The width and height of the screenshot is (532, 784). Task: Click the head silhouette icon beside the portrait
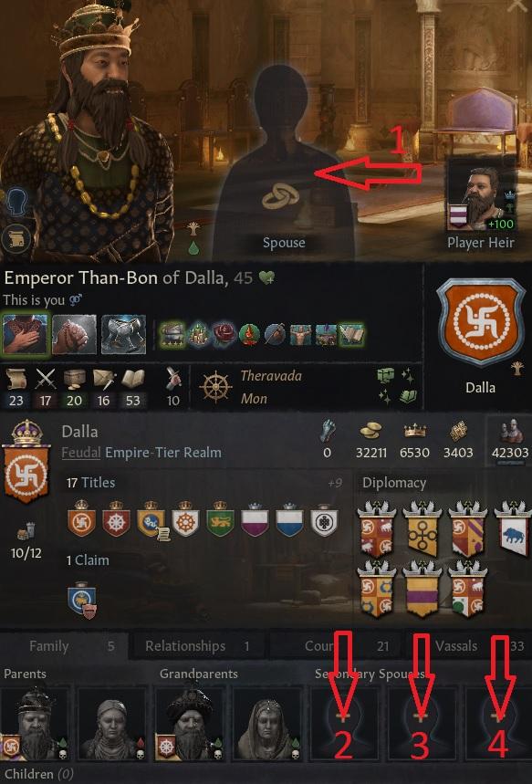pyautogui.click(x=16, y=201)
